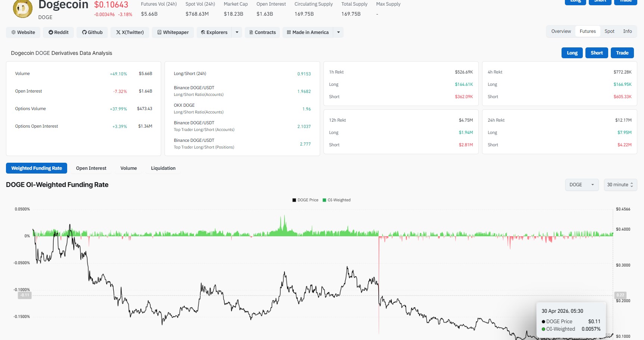Change the 30 minute interval selector
644x340 pixels.
pyautogui.click(x=620, y=185)
